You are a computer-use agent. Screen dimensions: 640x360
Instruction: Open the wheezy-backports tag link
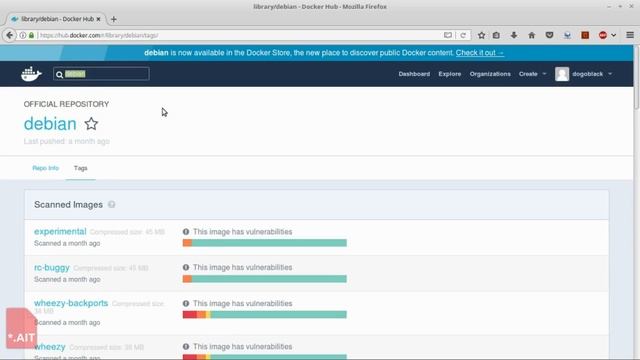pos(71,303)
